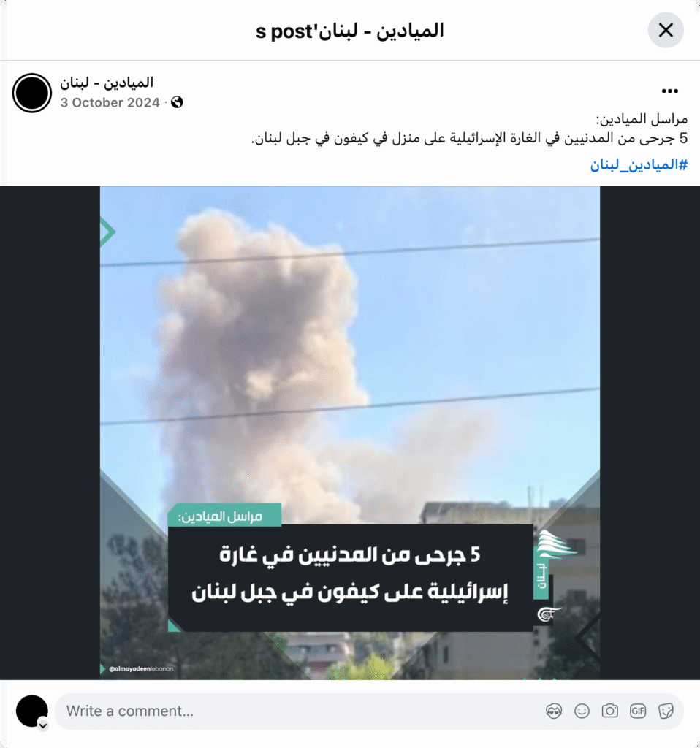This screenshot has height=748, width=700.
Task: Open the الميادين - لبنان page name link
Action: tap(107, 83)
